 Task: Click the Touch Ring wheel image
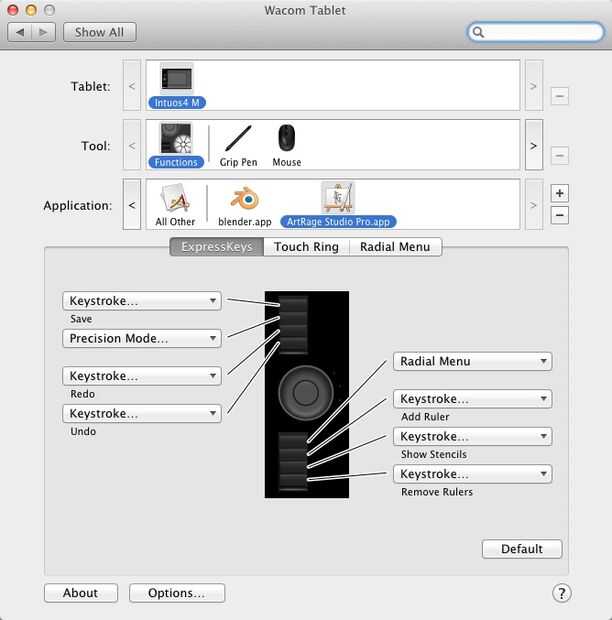(306, 393)
